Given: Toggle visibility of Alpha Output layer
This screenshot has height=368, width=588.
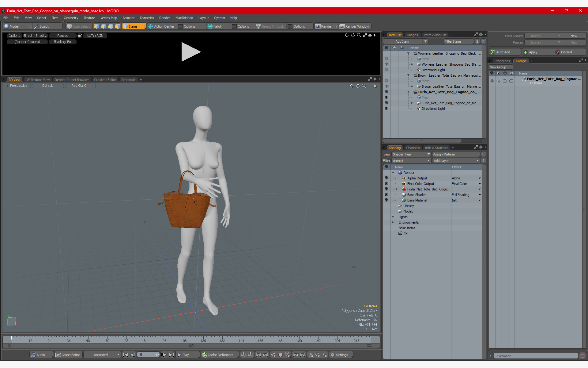Looking at the screenshot, I should click(x=386, y=178).
